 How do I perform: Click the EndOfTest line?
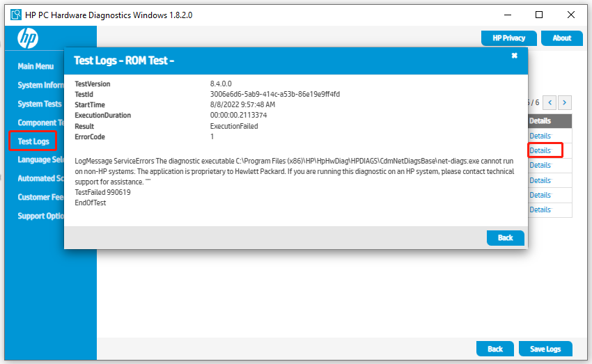91,203
